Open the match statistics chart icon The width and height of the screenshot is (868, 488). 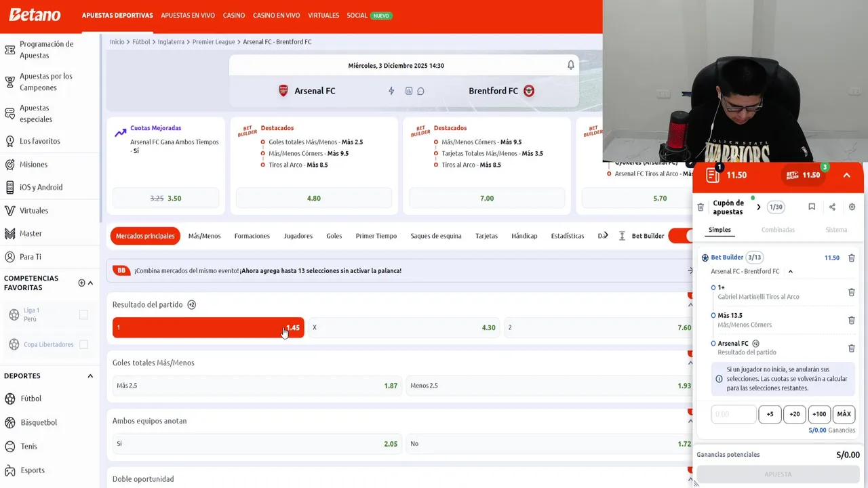click(x=409, y=91)
